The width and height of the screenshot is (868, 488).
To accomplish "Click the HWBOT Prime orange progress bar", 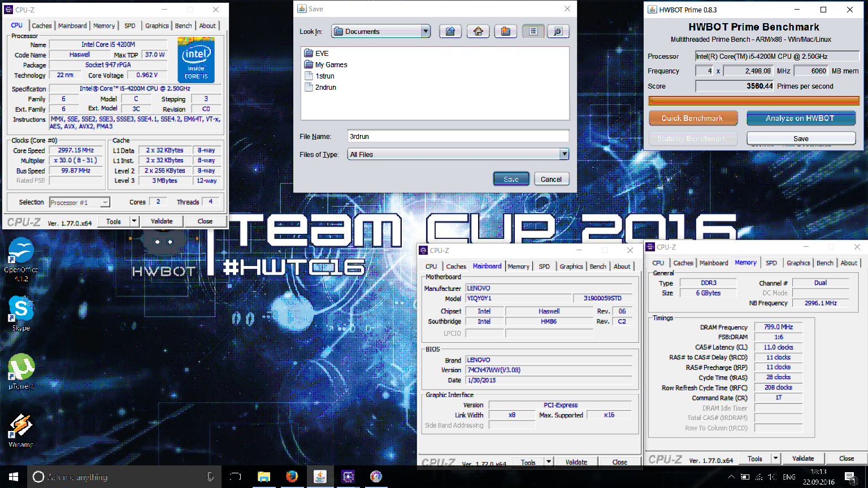I will tap(754, 101).
